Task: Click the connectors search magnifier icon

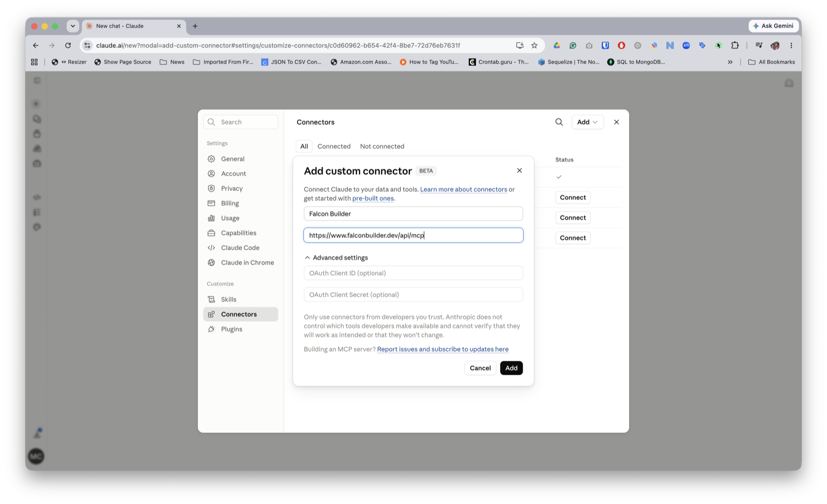Action: point(559,122)
